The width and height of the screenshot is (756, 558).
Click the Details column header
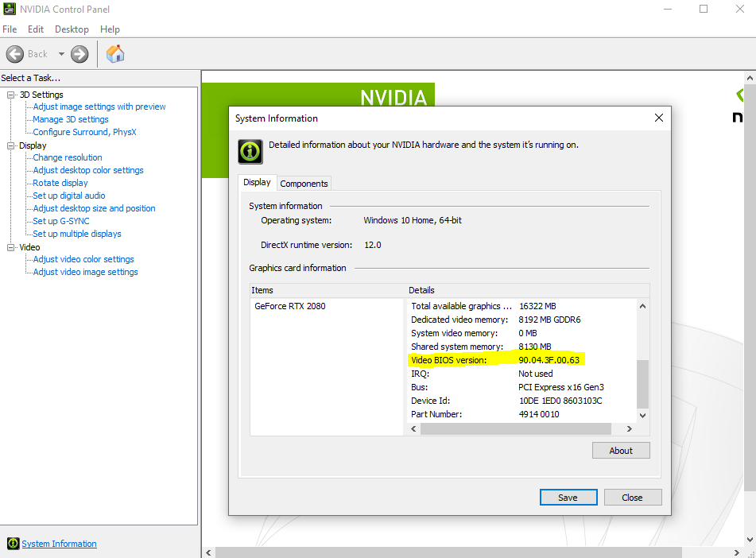pos(528,290)
